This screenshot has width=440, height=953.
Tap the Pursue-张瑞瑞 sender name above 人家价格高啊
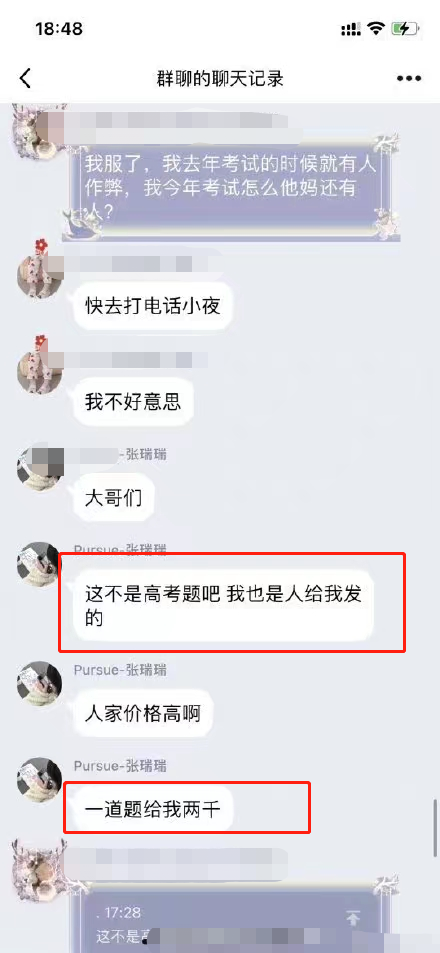click(120, 670)
